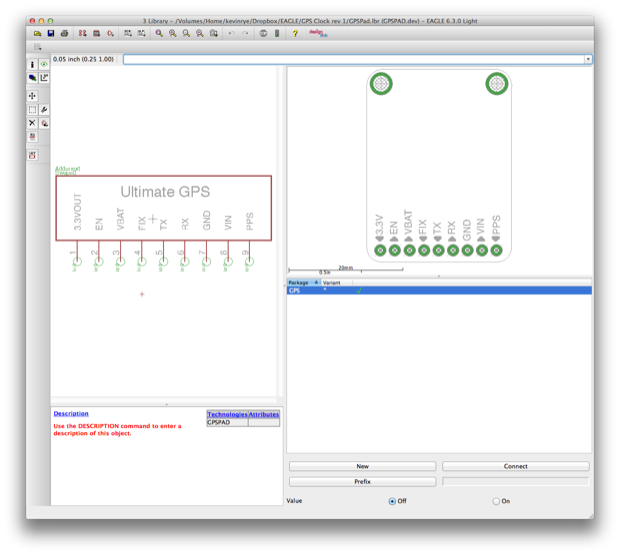Open the Display layers tool
The image size is (620, 555).
coord(32,78)
